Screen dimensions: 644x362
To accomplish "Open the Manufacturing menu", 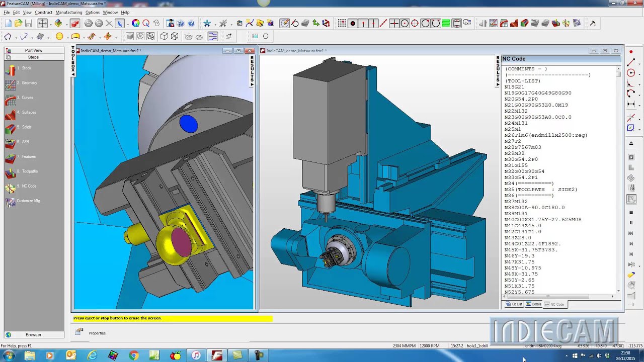I will [69, 12].
